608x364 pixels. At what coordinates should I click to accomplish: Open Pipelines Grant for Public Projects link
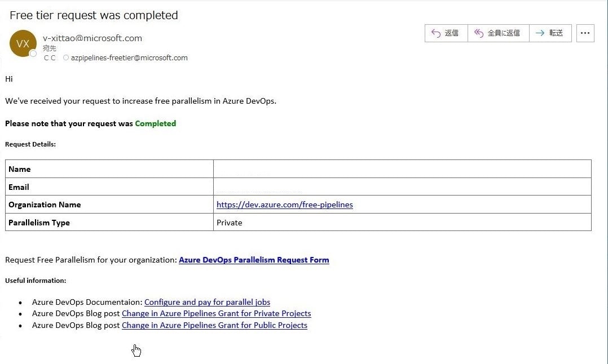click(214, 325)
